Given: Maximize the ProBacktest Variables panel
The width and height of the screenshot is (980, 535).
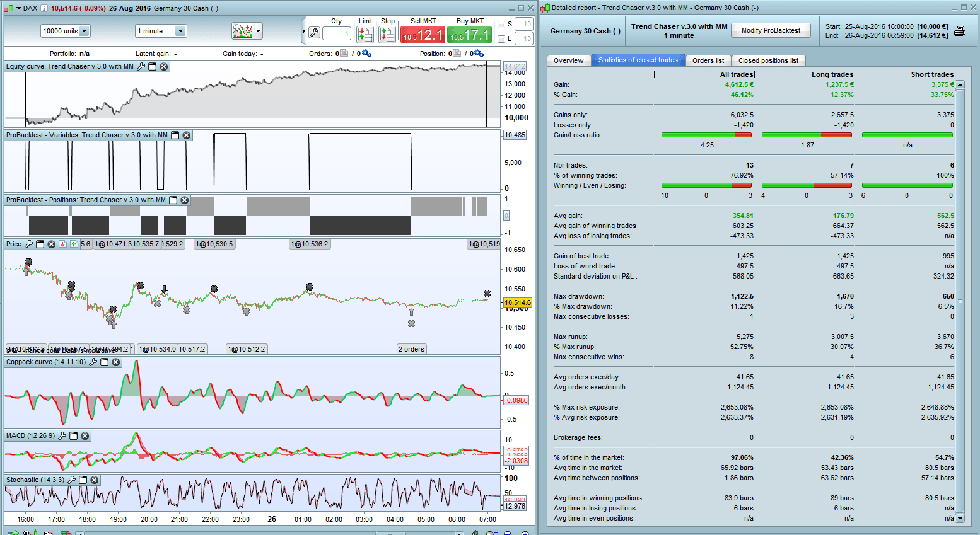Looking at the screenshot, I should [175, 135].
